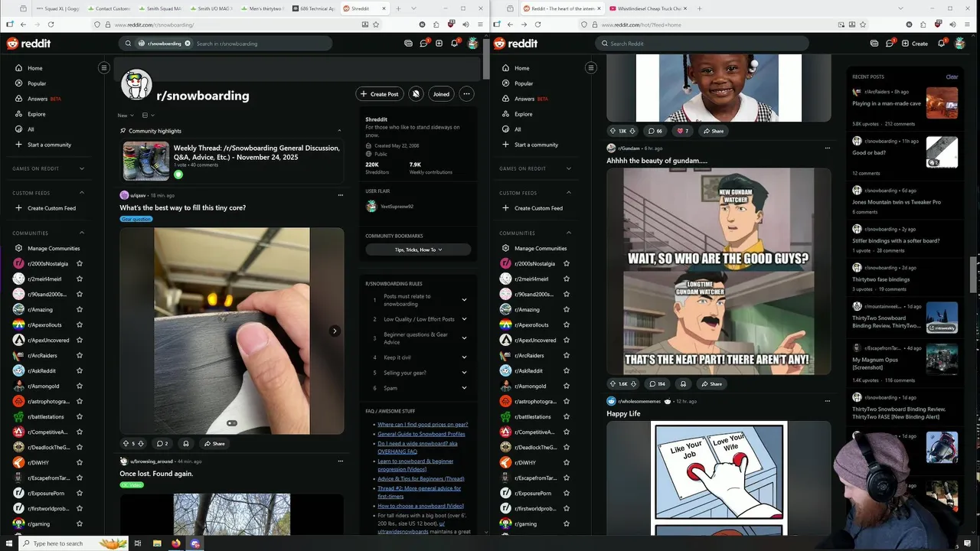Open chat icon in right window header
The width and height of the screenshot is (980, 551).
point(890,44)
